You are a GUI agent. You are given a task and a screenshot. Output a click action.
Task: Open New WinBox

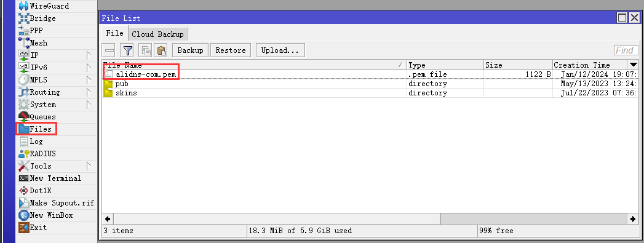46,215
